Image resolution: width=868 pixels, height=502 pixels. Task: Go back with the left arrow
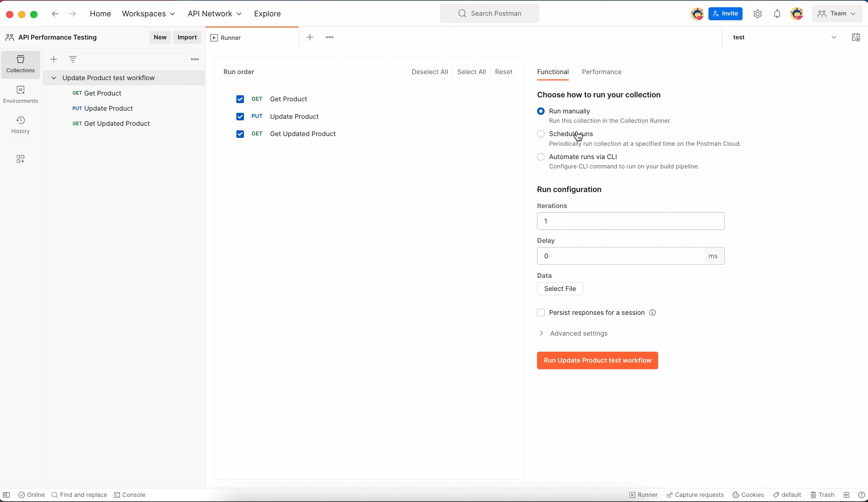coord(55,14)
